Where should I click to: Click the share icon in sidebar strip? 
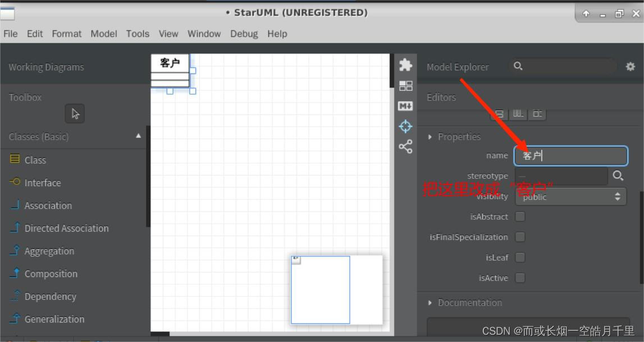(405, 147)
